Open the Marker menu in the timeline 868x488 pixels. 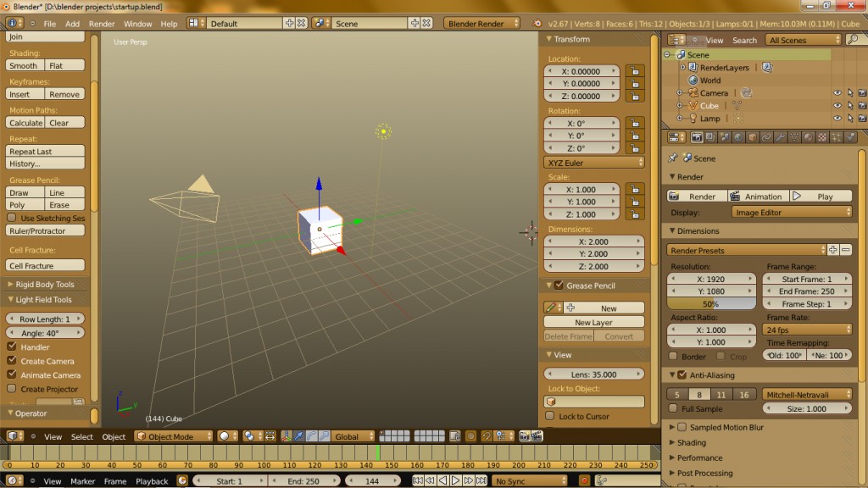coord(82,481)
